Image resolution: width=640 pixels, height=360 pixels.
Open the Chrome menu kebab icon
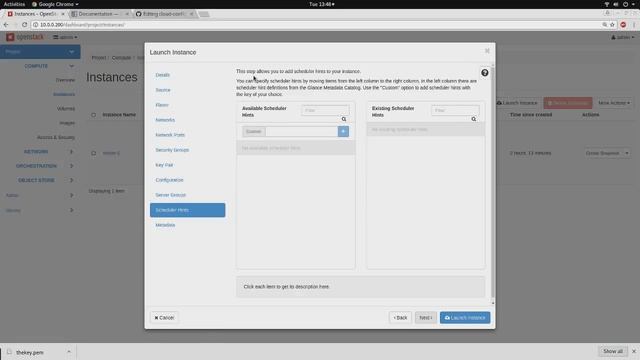pyautogui.click(x=634, y=24)
